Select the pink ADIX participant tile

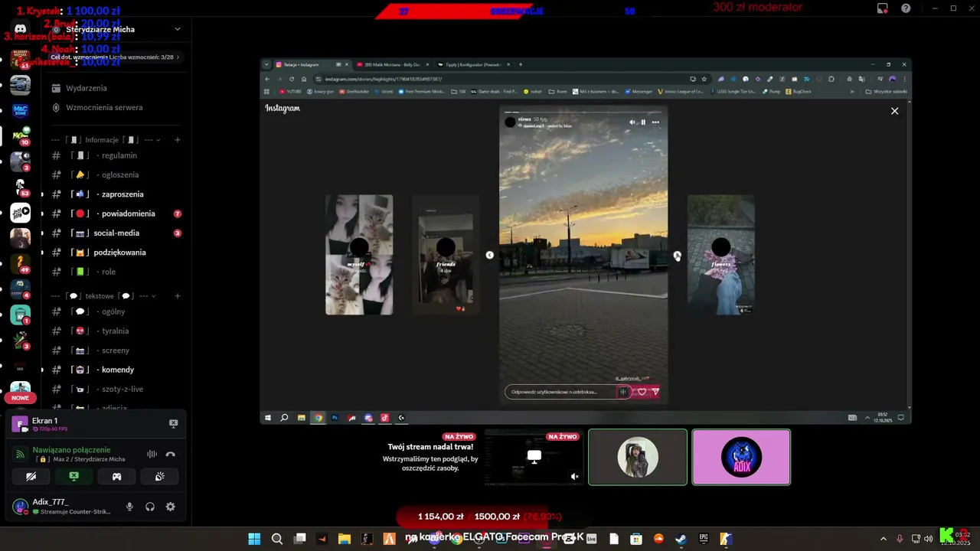tap(741, 457)
